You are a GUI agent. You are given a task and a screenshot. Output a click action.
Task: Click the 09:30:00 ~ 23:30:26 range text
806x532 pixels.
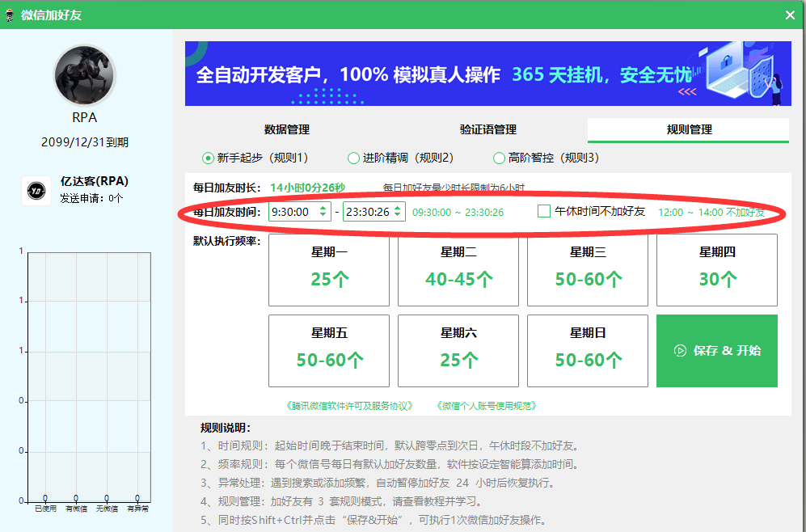(x=458, y=213)
